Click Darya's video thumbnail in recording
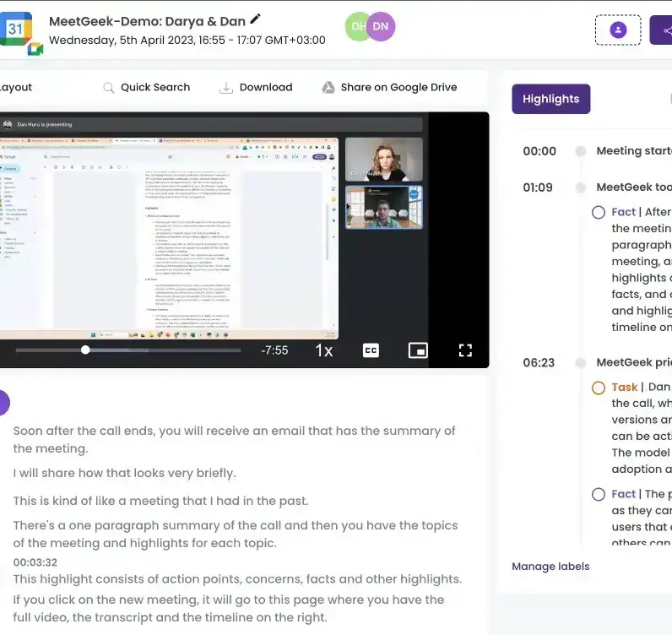 click(383, 159)
